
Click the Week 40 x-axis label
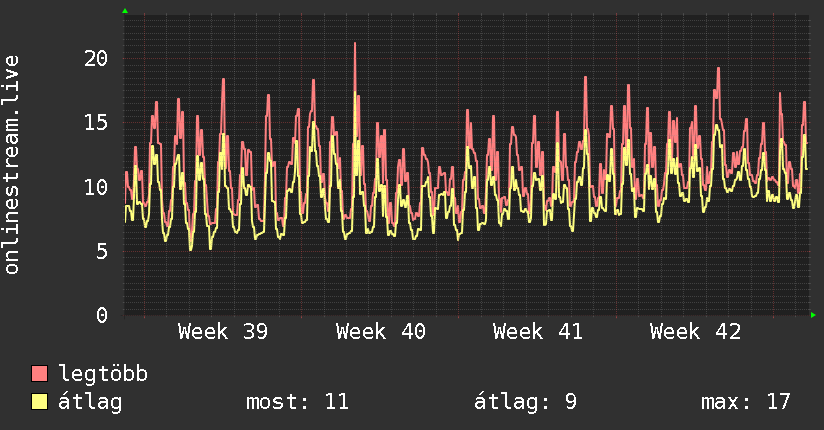[380, 332]
